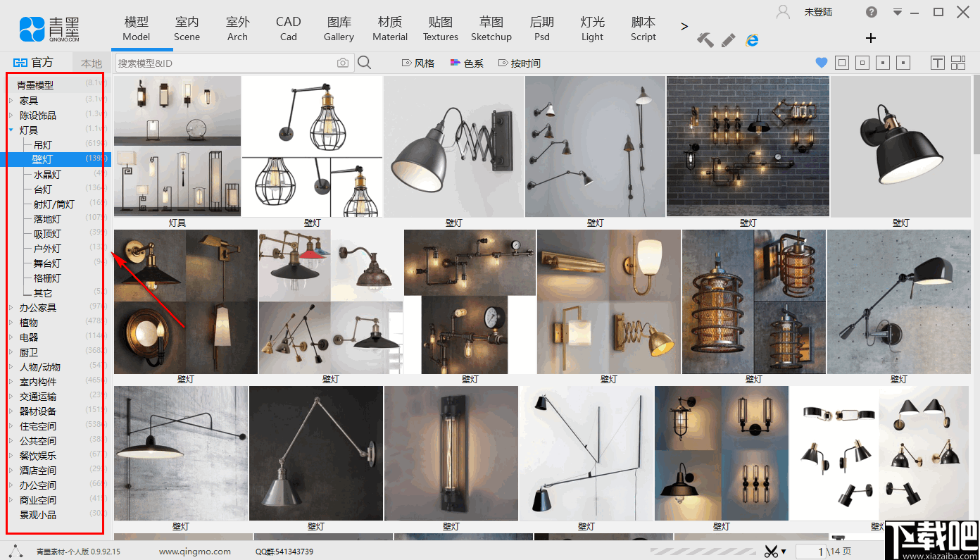Viewport: 980px width, 560px height.
Task: Collapse the 灯具 category
Action: coord(11,130)
